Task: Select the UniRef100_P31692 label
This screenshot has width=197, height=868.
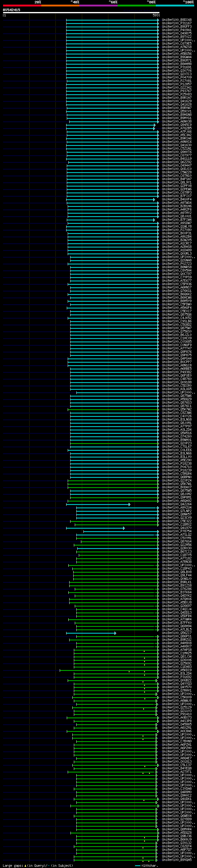Action: tap(177, 677)
